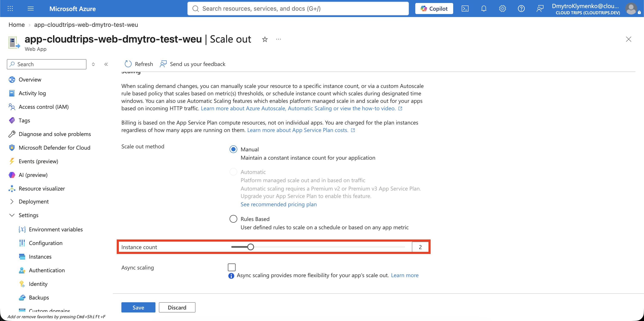Open Diagnose and solve problems
Screen dimensions: 644x321
click(x=55, y=134)
